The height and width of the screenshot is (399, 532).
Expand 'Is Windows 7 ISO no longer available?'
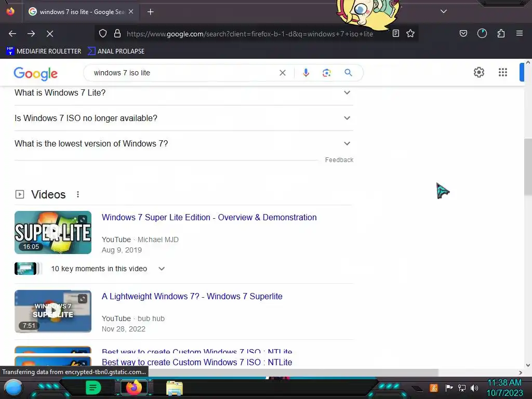click(183, 118)
